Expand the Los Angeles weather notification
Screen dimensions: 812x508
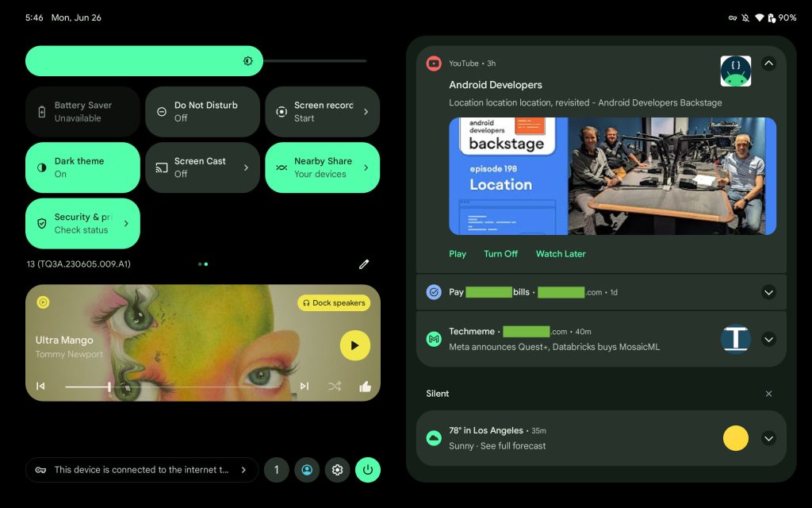pyautogui.click(x=768, y=438)
